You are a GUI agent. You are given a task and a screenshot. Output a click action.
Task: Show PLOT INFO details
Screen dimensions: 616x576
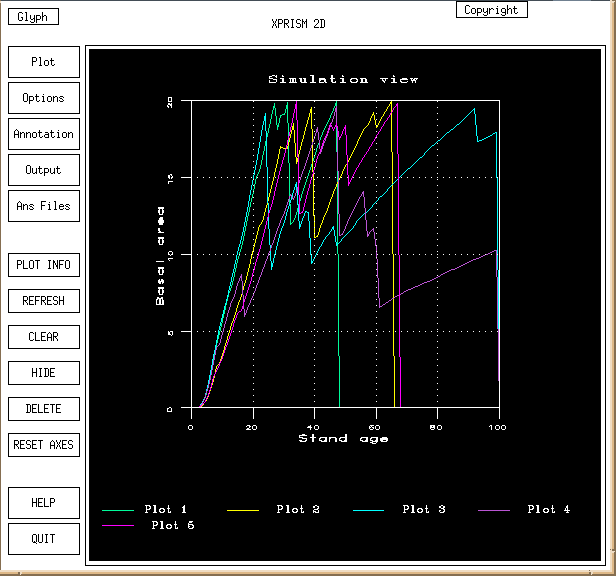(x=44, y=265)
